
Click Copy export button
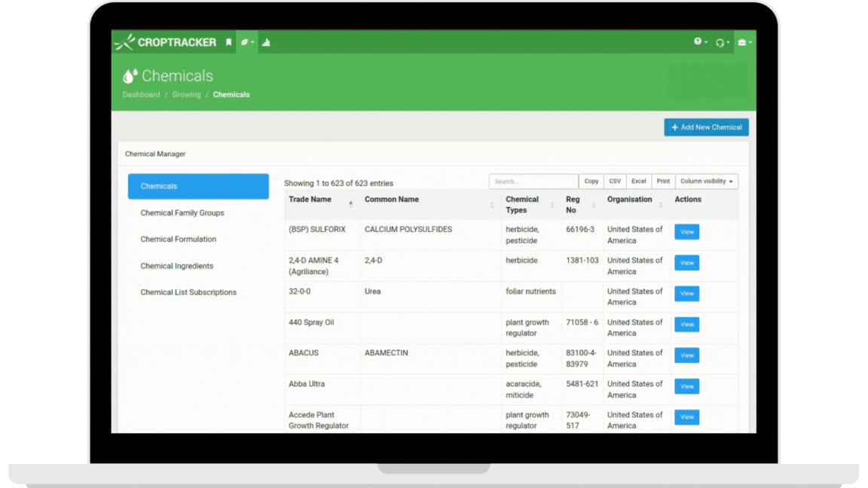tap(591, 181)
